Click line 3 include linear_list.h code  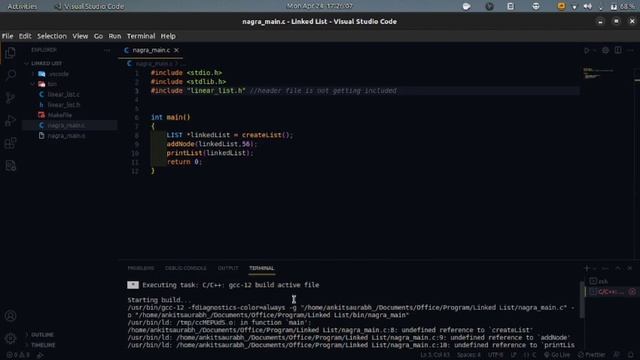click(198, 91)
